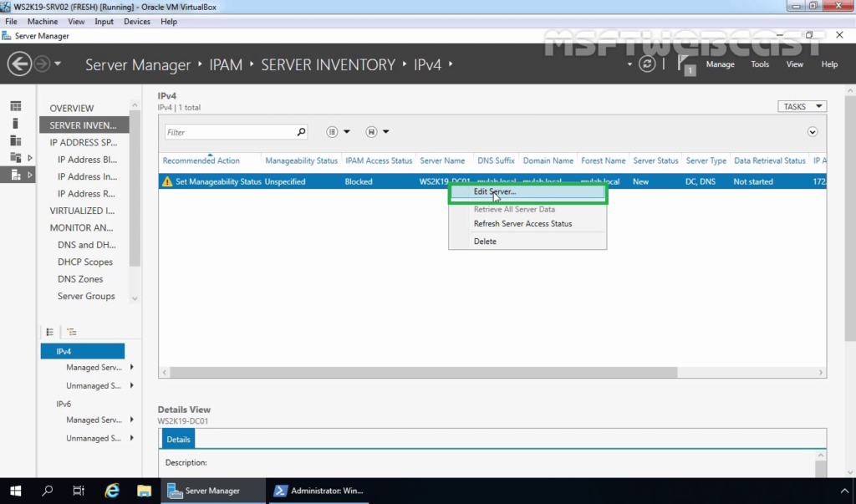856x504 pixels.
Task: Open DHCP Scopes navigation item
Action: coord(85,262)
